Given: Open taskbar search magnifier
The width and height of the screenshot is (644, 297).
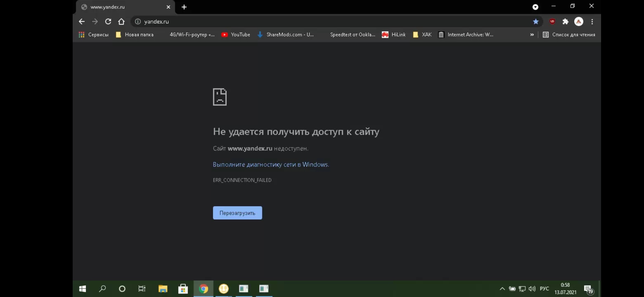Looking at the screenshot, I should (x=102, y=289).
